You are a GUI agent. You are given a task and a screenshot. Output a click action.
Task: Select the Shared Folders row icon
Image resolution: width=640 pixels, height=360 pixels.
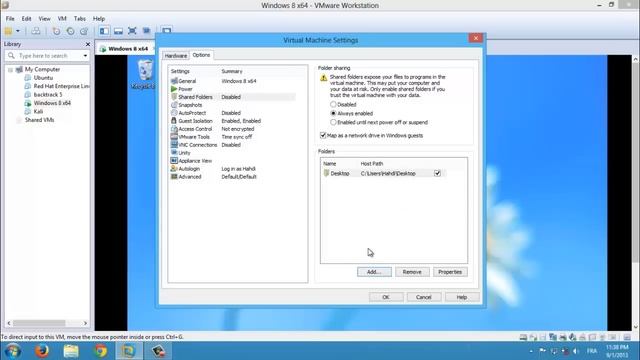tap(174, 97)
